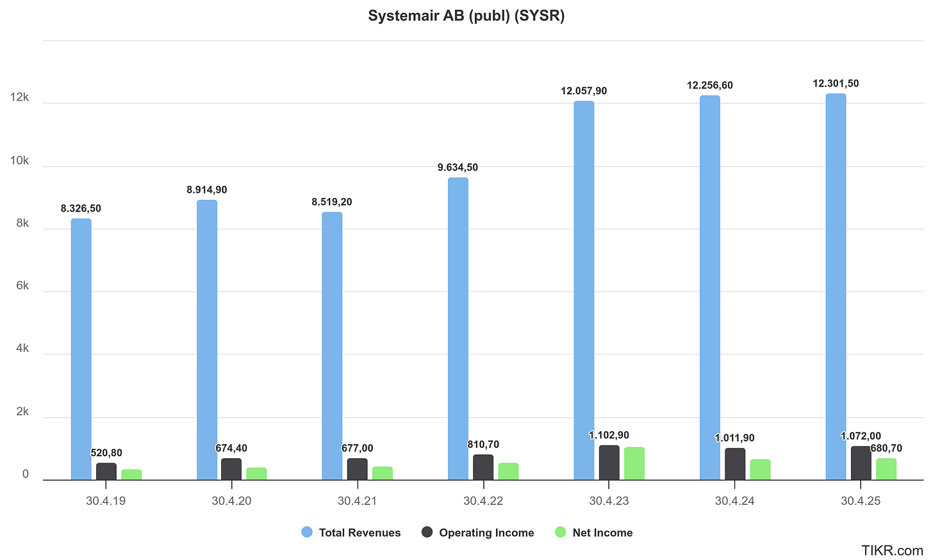Click the 30.4.20 x-axis date label
Screen dimensions: 933x560
tap(231, 501)
